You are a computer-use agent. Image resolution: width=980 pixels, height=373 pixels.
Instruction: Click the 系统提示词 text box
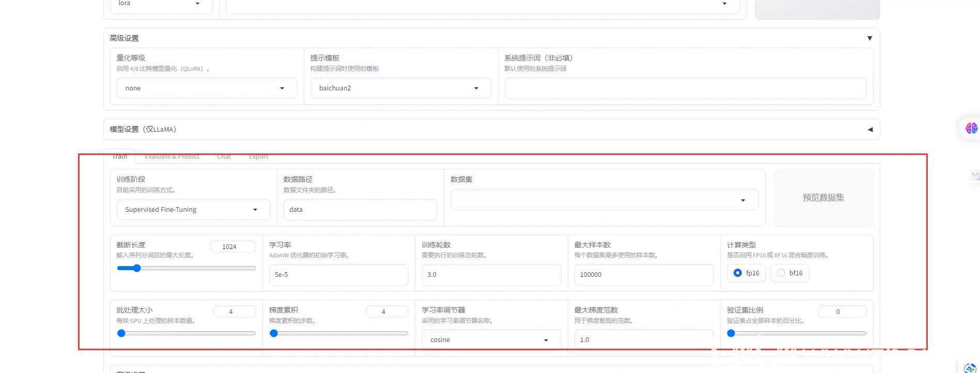pos(685,88)
